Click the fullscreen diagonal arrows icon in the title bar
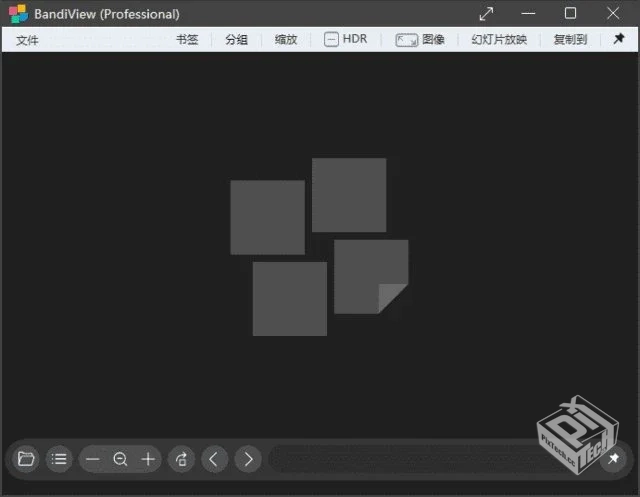Viewport: 640px width, 497px height. click(x=486, y=14)
